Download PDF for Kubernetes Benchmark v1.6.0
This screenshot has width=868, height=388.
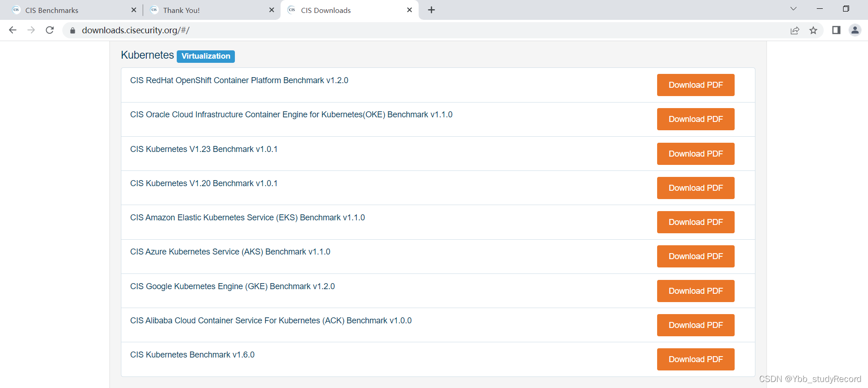tap(695, 359)
